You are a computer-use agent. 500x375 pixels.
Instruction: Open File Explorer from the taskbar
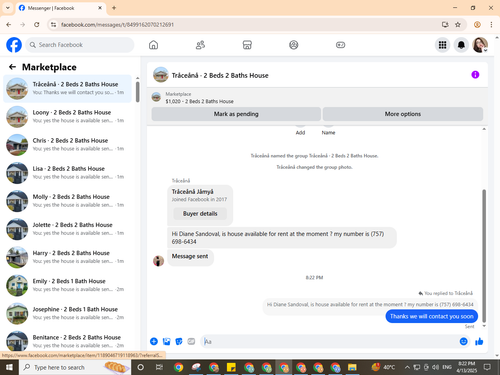[352, 367]
